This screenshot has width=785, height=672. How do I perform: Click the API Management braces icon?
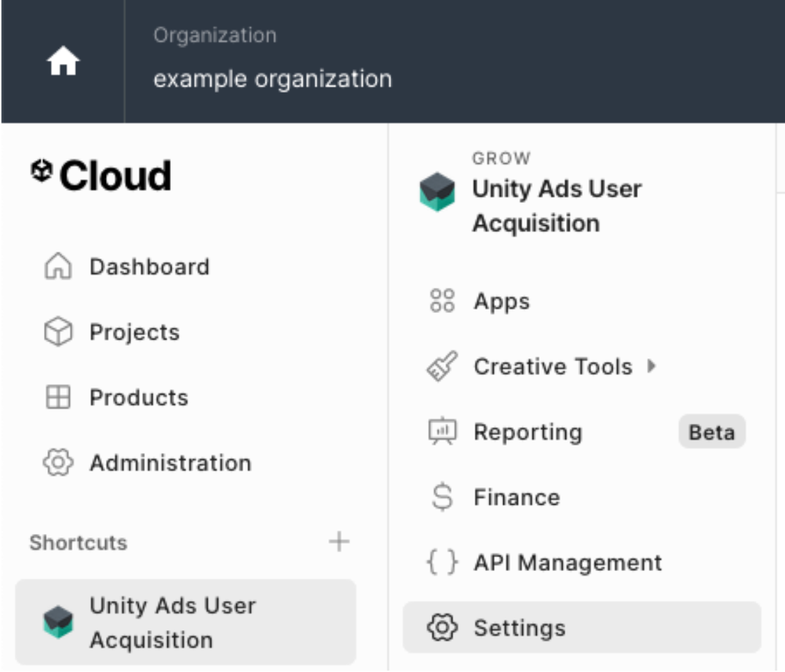coord(442,562)
